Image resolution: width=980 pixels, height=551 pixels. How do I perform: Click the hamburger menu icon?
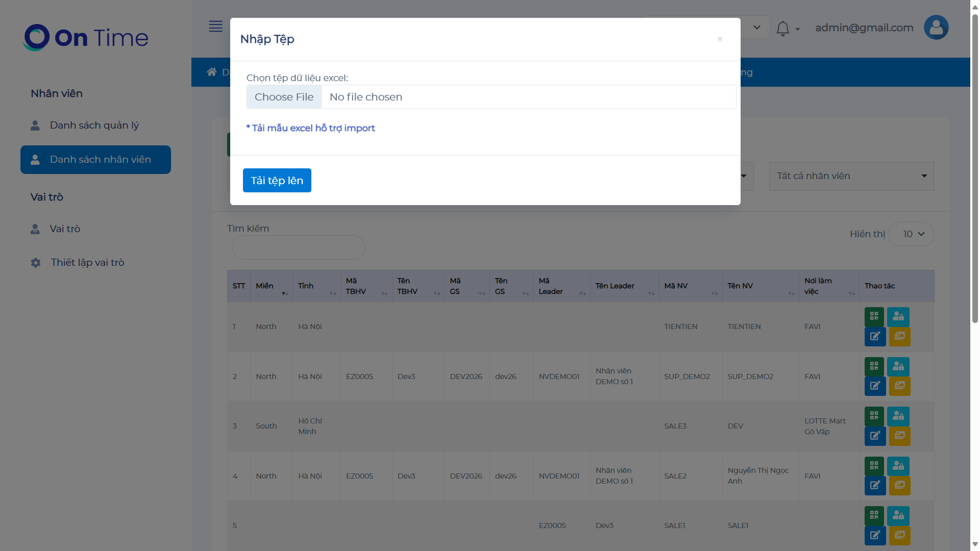tap(215, 27)
